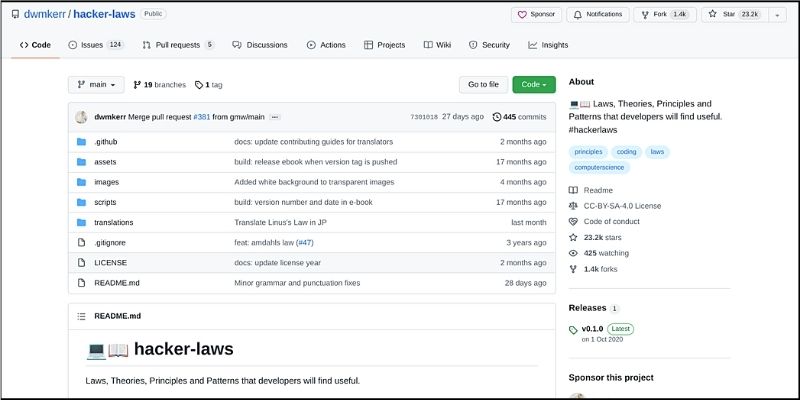
Task: Open the LICENSE file
Action: point(110,263)
